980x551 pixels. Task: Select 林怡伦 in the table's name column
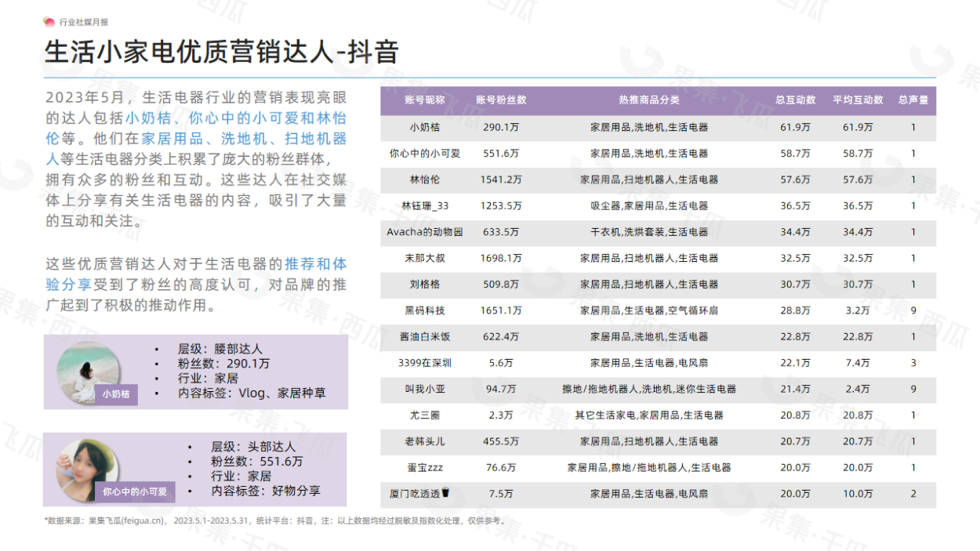pos(424,179)
